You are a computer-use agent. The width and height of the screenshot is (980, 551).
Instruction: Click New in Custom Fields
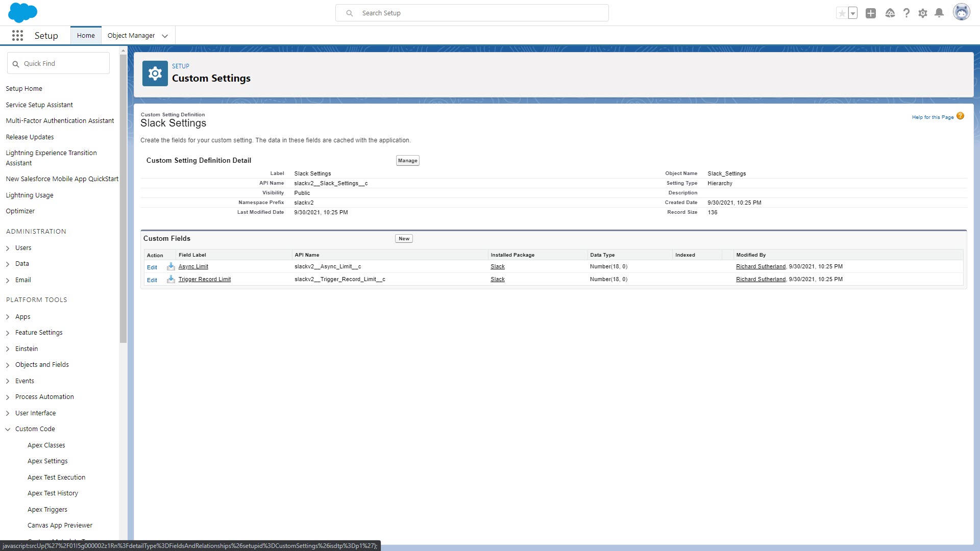point(404,238)
